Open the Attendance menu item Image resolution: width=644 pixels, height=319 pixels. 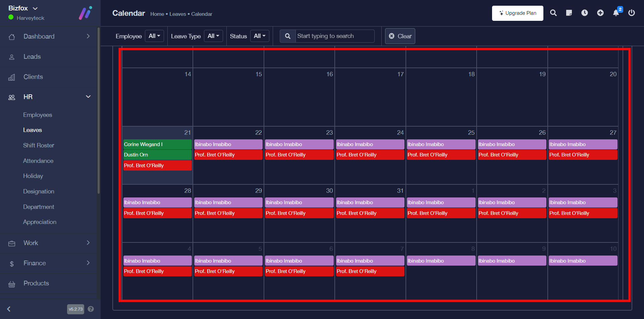(38, 161)
